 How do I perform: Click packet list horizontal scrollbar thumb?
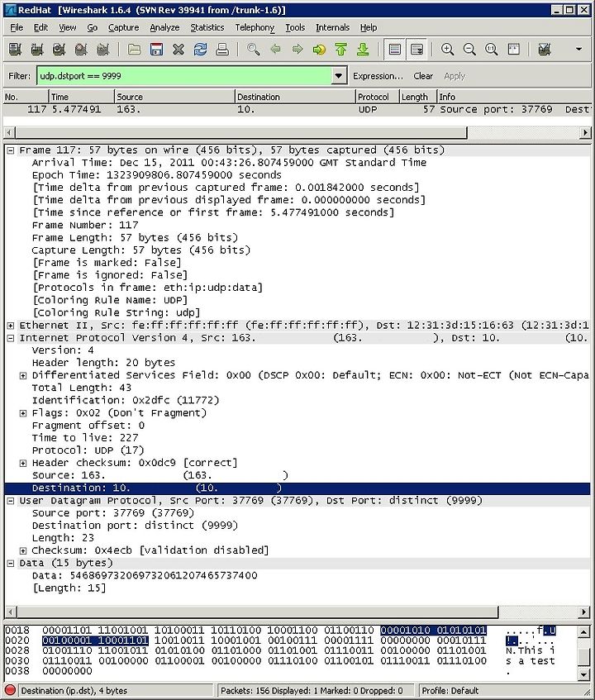(241, 132)
